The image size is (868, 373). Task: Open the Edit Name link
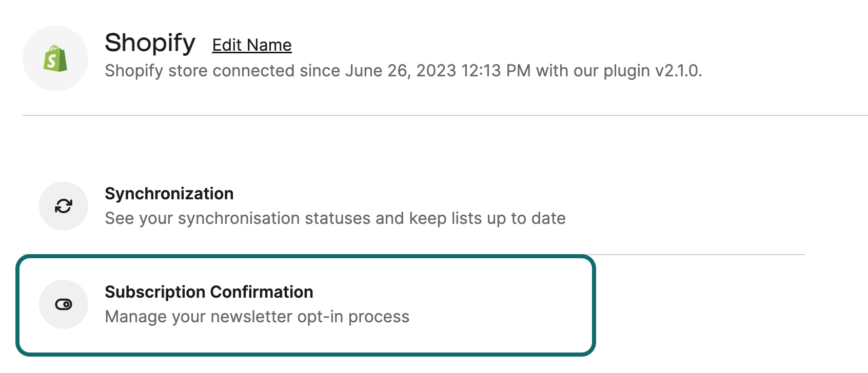click(252, 45)
